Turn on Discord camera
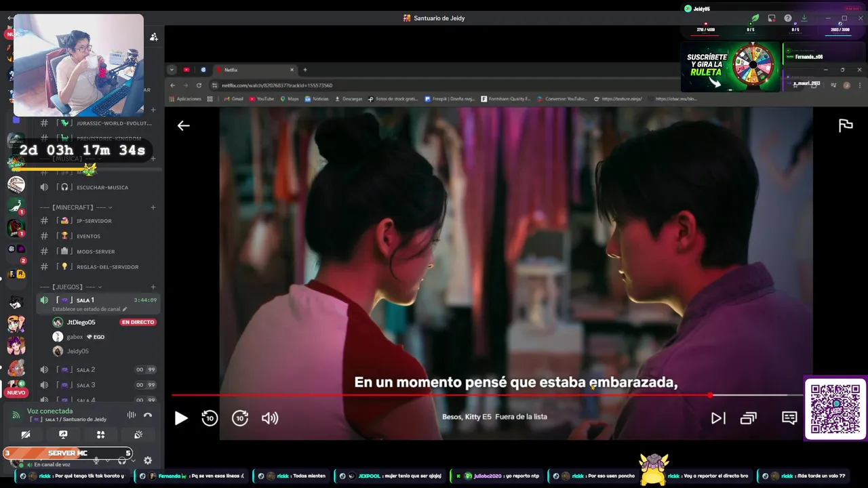Screen dimensions: 868x488 pyautogui.click(x=26, y=434)
